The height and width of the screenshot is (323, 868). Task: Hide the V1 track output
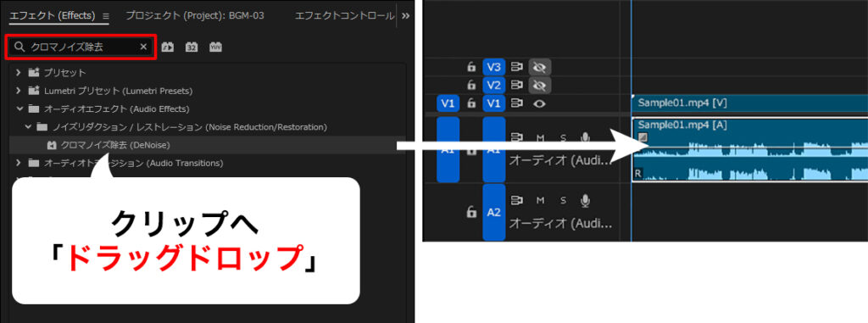coord(540,103)
